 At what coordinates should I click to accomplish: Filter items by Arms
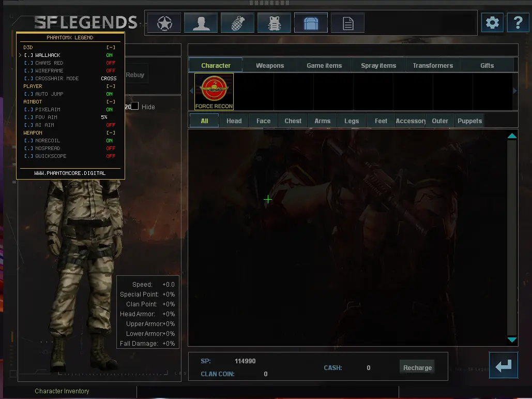322,121
